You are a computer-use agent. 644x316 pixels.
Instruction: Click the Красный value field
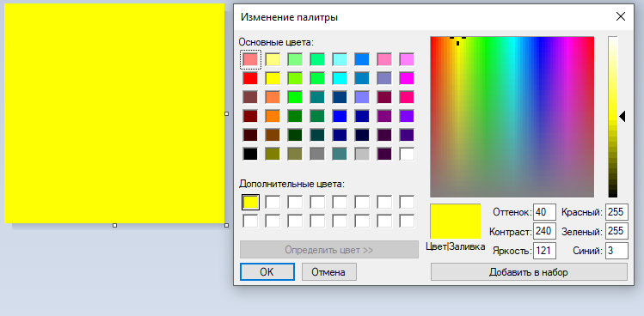tap(616, 212)
